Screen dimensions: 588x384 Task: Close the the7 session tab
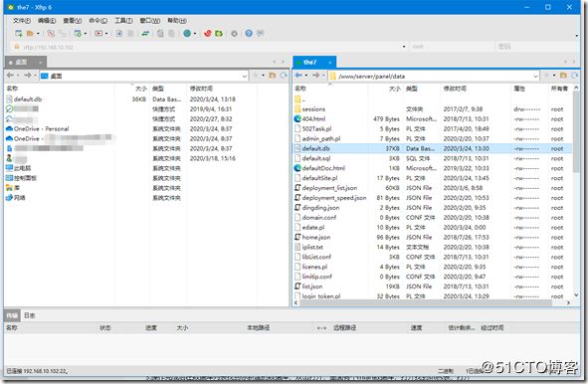(x=330, y=63)
